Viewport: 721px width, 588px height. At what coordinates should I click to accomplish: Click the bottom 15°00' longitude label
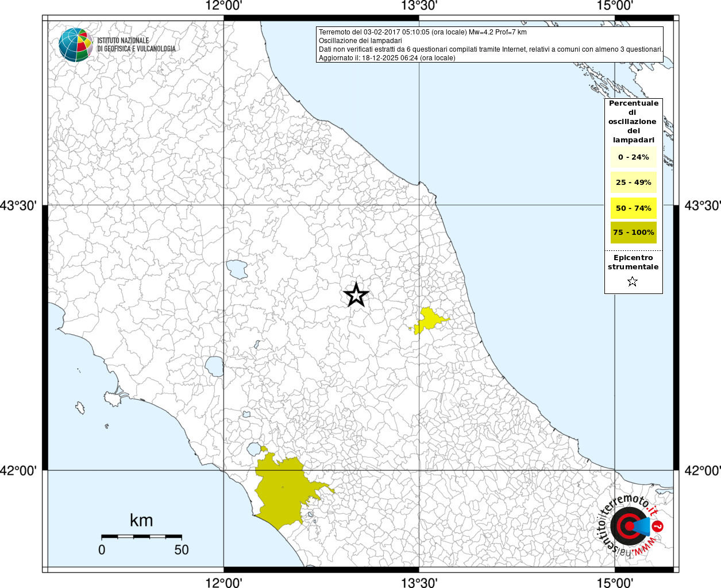tap(615, 582)
